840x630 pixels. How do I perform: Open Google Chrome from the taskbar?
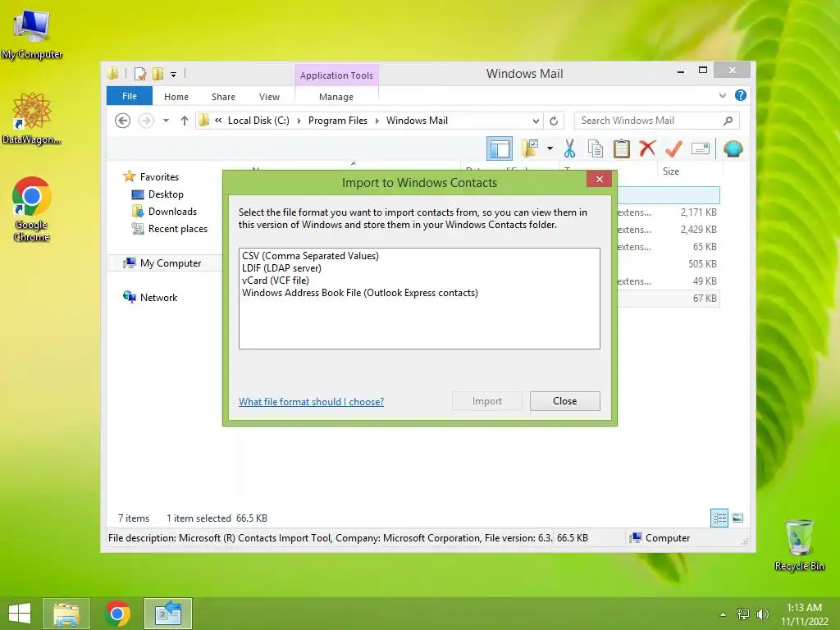pos(117,614)
